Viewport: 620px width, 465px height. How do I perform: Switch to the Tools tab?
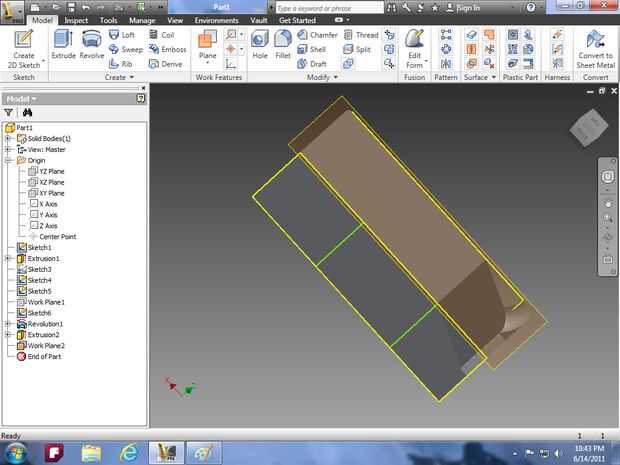(x=108, y=20)
